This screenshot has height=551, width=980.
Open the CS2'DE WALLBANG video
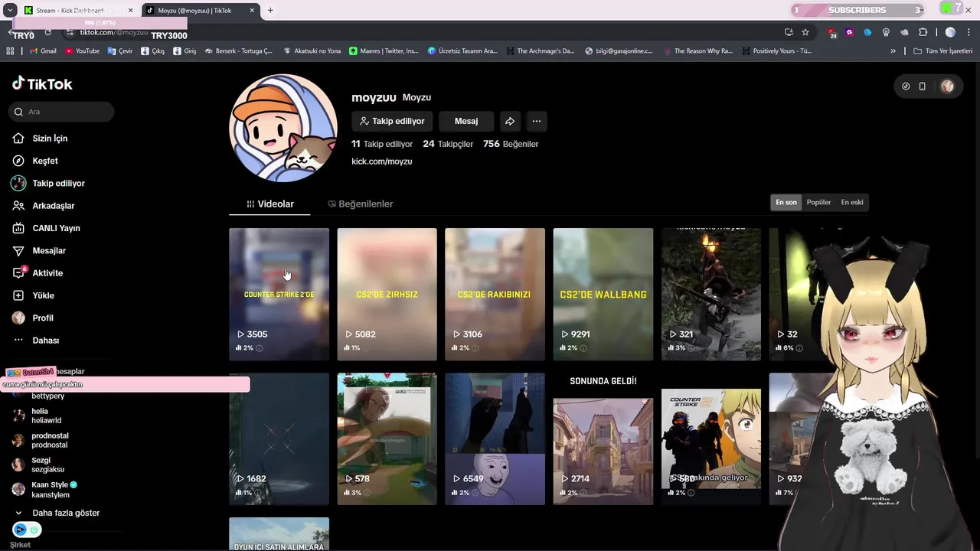[x=603, y=294]
